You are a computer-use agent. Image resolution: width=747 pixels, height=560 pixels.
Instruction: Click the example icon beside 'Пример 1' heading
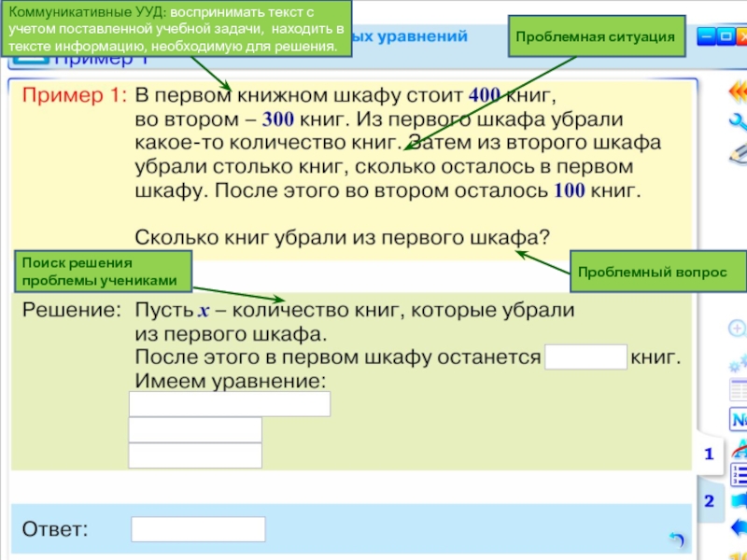pyautogui.click(x=31, y=60)
